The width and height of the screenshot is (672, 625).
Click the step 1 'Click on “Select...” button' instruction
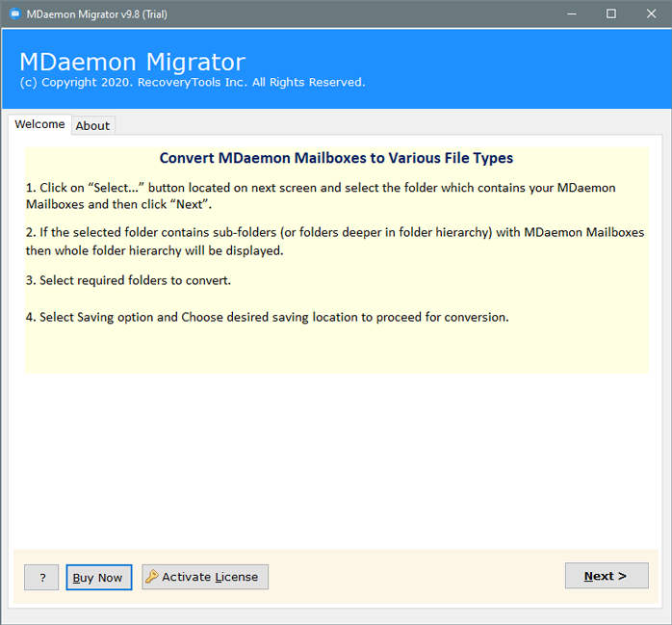[x=321, y=195]
